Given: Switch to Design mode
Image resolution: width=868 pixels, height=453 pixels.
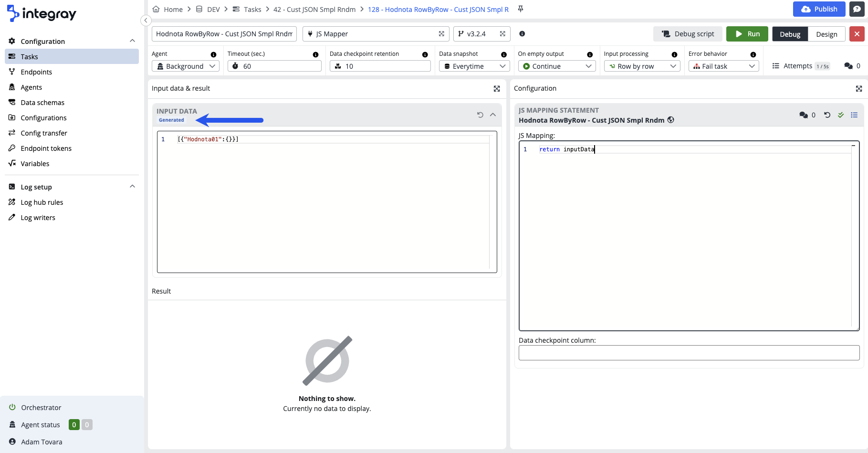Looking at the screenshot, I should pos(826,34).
